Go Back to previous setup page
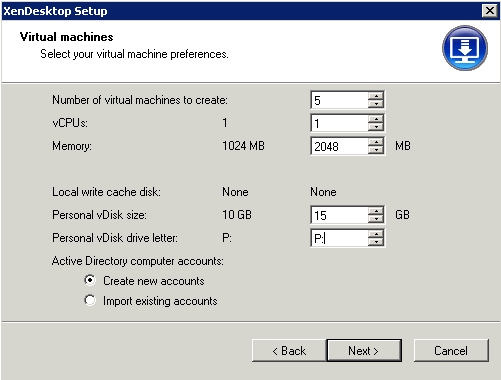Image resolution: width=501 pixels, height=380 pixels. coord(289,350)
